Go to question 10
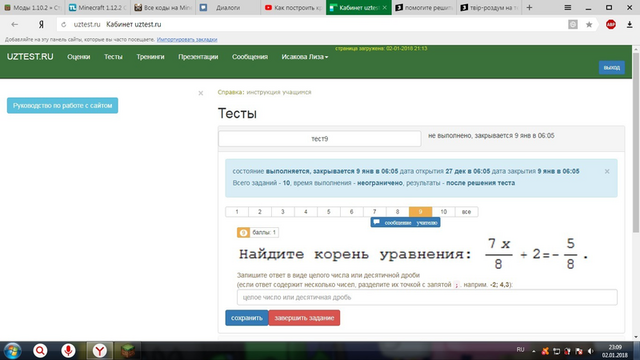Screen dimensions: 640x360 (x=444, y=212)
